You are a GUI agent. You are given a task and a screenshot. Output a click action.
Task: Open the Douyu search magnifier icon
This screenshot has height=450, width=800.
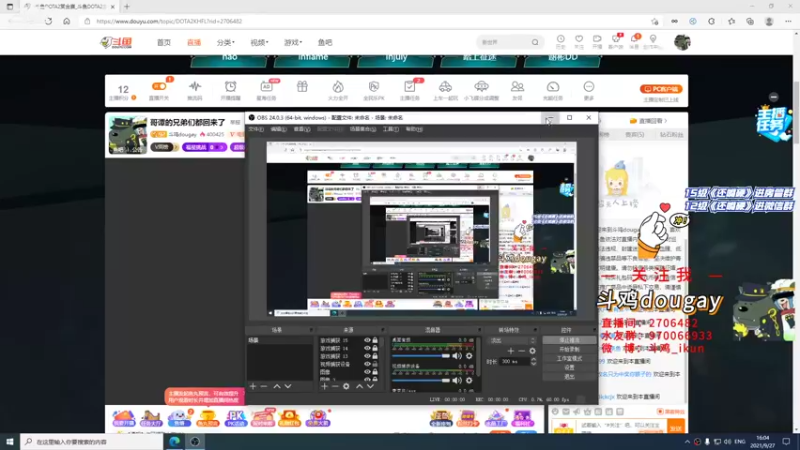pyautogui.click(x=535, y=42)
